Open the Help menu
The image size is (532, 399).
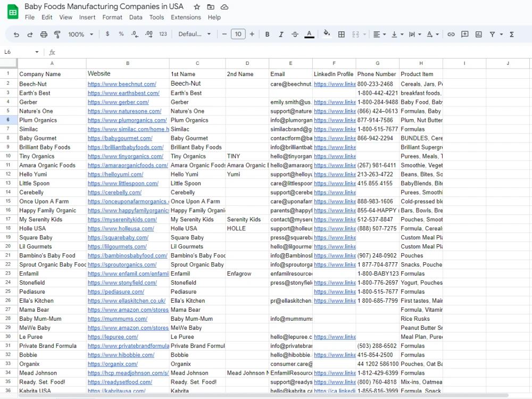click(x=214, y=18)
